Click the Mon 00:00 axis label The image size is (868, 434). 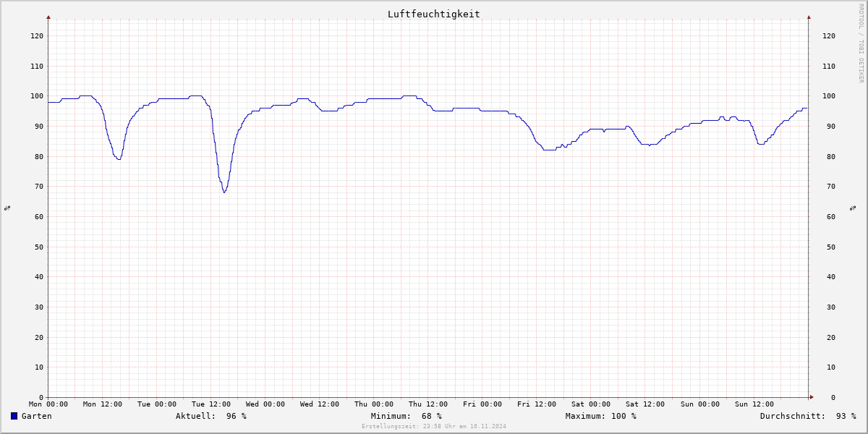pyautogui.click(x=48, y=404)
